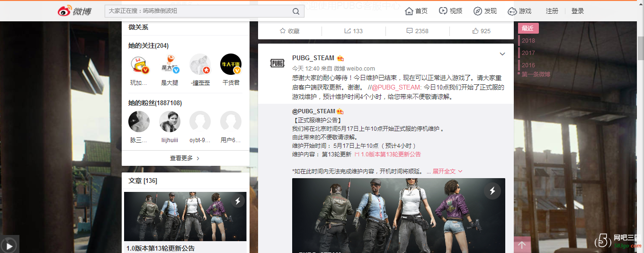The width and height of the screenshot is (644, 253).
Task: Open the 今天 12:40 timestamp link
Action: pyautogui.click(x=305, y=68)
